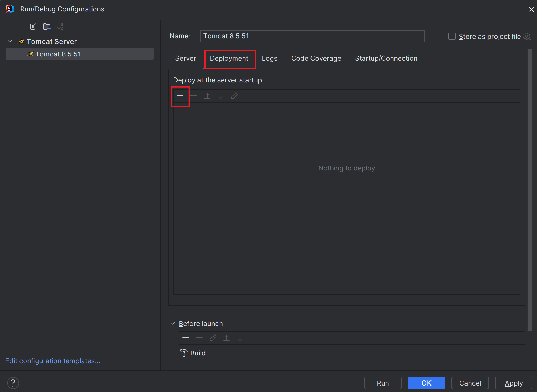Switch to the Logs tab

click(270, 58)
